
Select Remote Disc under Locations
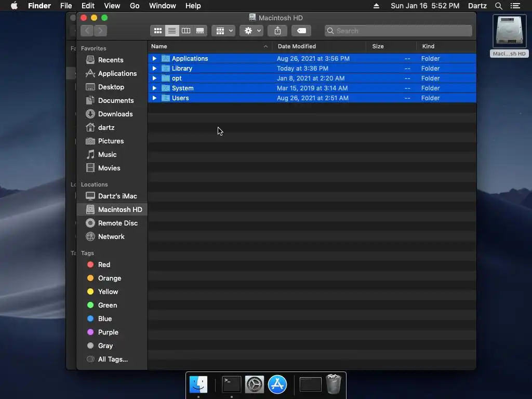click(x=112, y=223)
